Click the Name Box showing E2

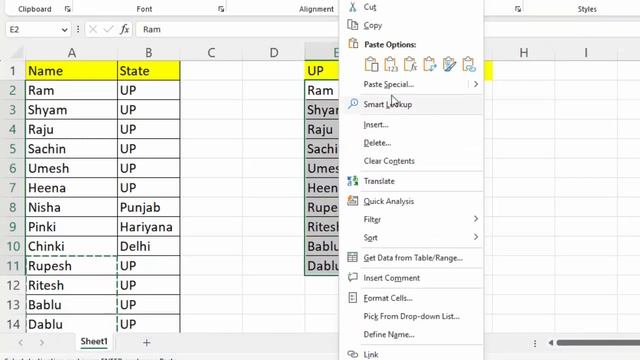(x=33, y=29)
